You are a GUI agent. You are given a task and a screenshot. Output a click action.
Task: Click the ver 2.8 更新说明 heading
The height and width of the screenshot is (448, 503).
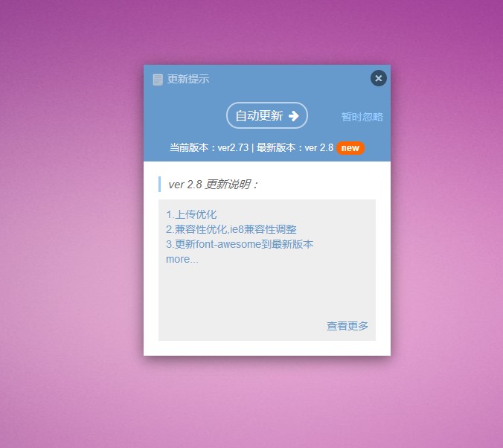click(x=213, y=185)
